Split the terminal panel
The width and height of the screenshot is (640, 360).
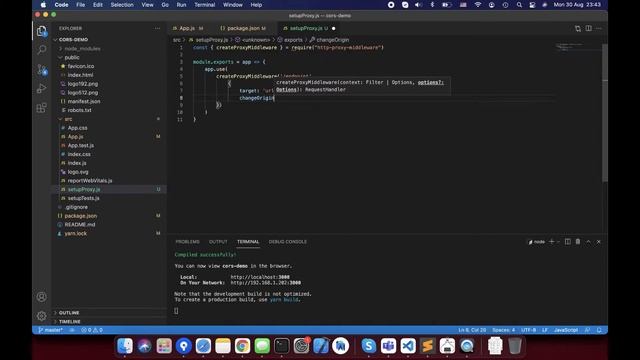(568, 242)
